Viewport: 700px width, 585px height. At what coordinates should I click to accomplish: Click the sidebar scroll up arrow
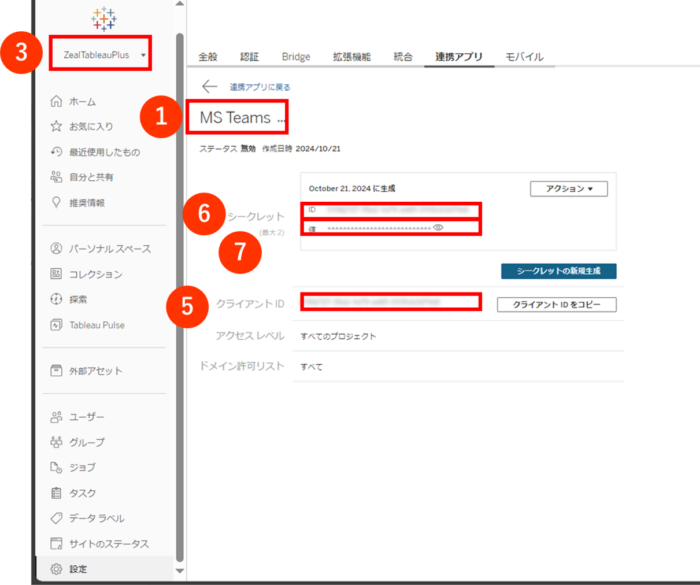tap(179, 4)
